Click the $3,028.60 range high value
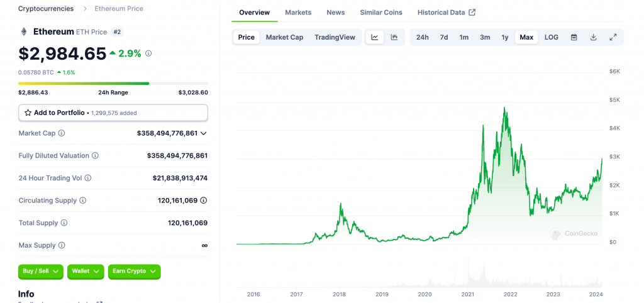This screenshot has width=644, height=303. pos(193,92)
